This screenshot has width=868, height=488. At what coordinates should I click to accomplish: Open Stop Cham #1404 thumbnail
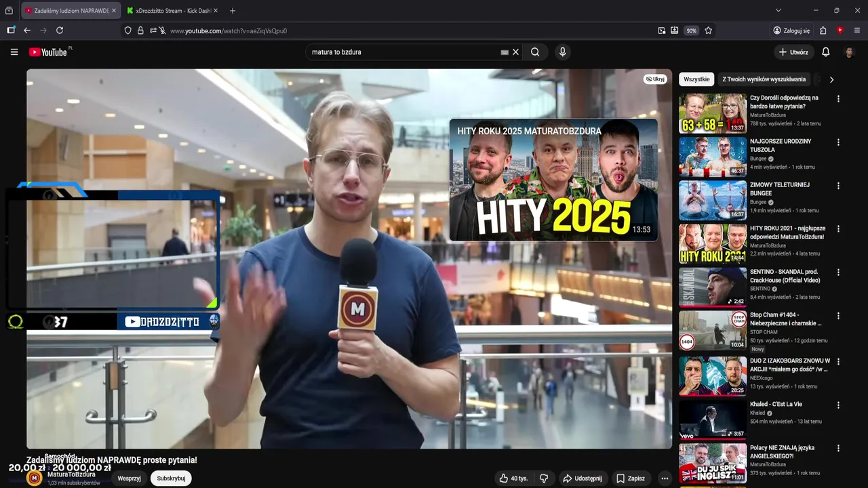pos(713,330)
